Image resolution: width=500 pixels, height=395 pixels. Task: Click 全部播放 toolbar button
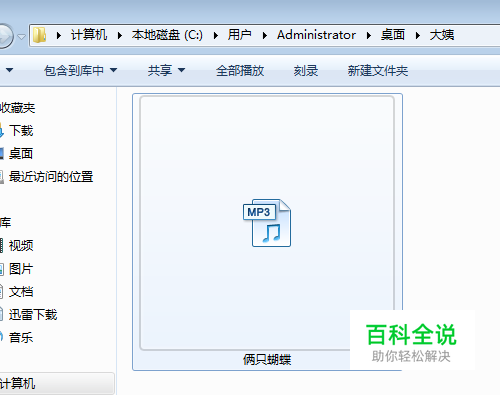pos(240,70)
